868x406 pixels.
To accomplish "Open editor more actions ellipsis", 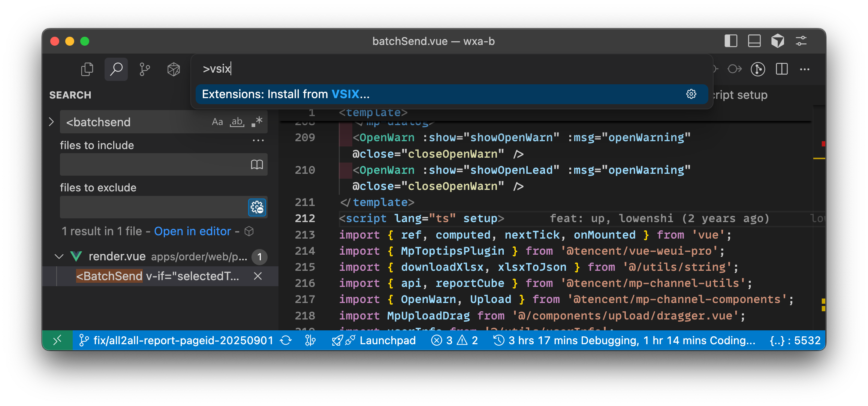I will point(804,69).
